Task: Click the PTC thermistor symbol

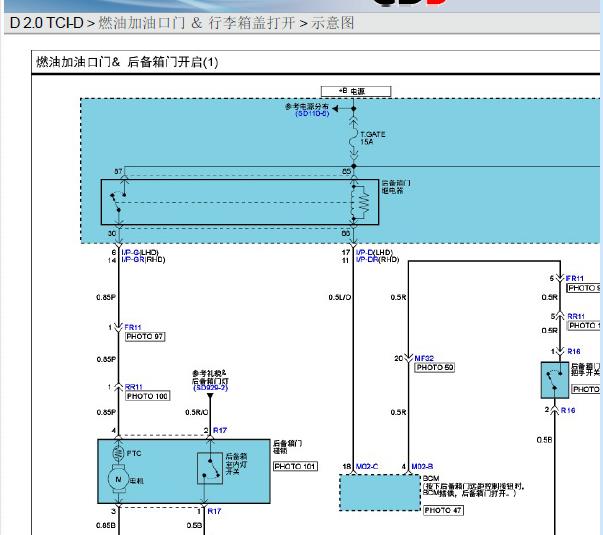Action: point(118,453)
